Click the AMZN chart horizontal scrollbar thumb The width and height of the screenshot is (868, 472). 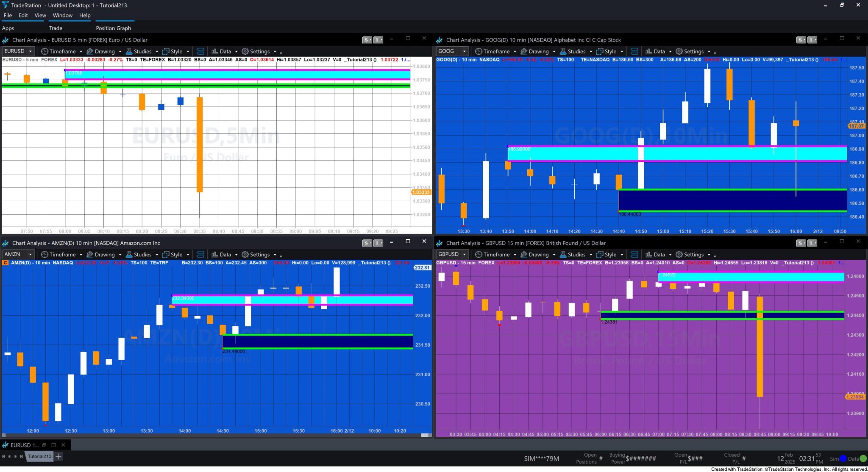[x=425, y=435]
